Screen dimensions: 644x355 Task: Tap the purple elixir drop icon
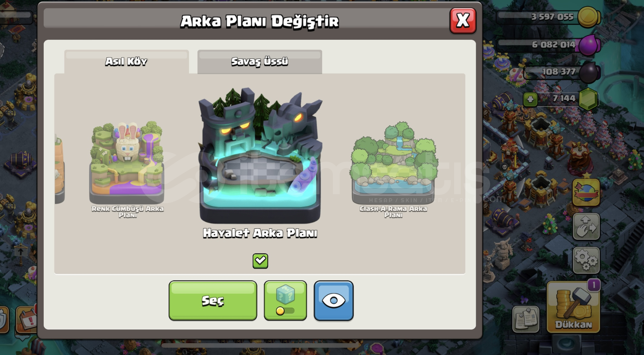click(589, 45)
